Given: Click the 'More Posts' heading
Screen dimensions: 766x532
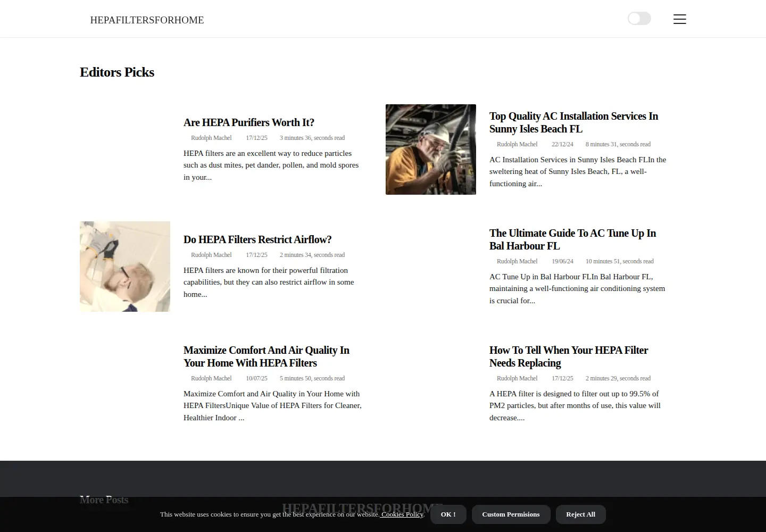Looking at the screenshot, I should click(104, 500).
